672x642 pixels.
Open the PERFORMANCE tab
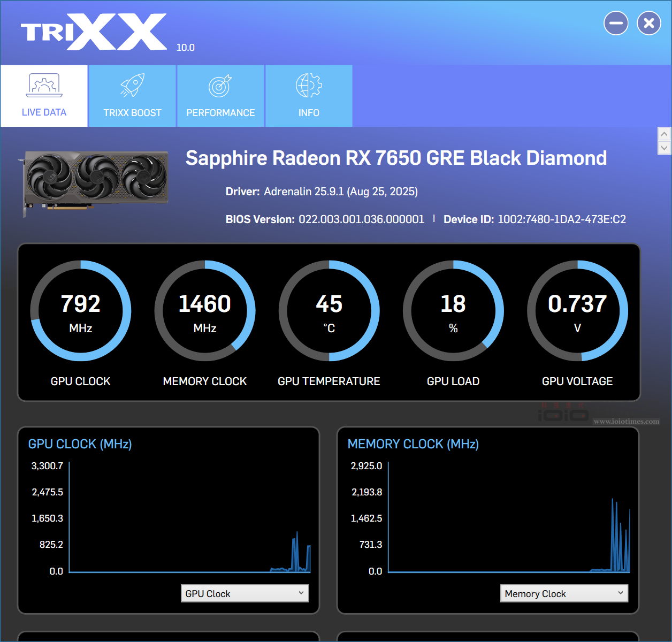[x=220, y=96]
